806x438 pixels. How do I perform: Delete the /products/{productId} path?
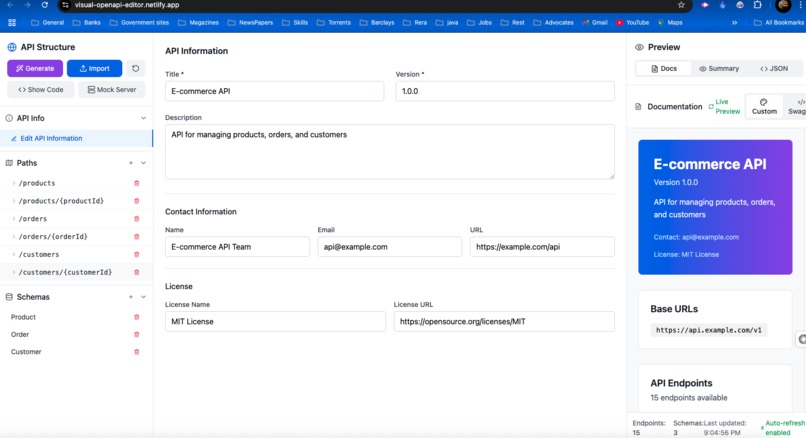coord(137,201)
